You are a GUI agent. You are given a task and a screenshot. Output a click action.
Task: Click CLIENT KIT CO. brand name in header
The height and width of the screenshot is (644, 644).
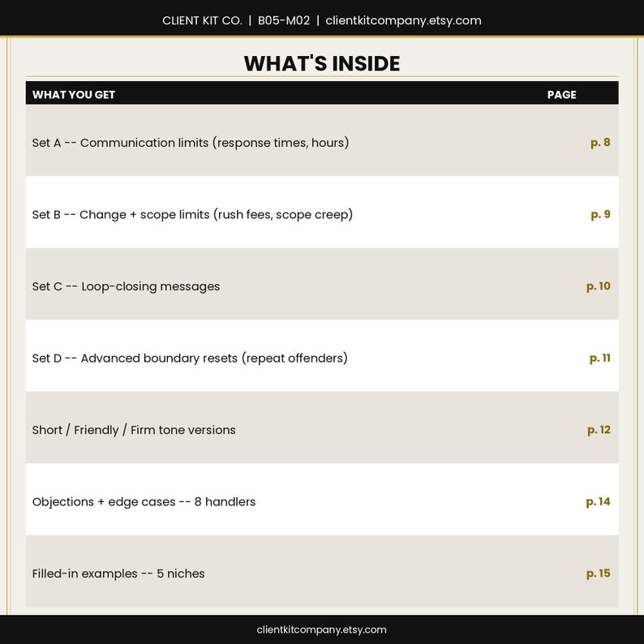coord(202,20)
